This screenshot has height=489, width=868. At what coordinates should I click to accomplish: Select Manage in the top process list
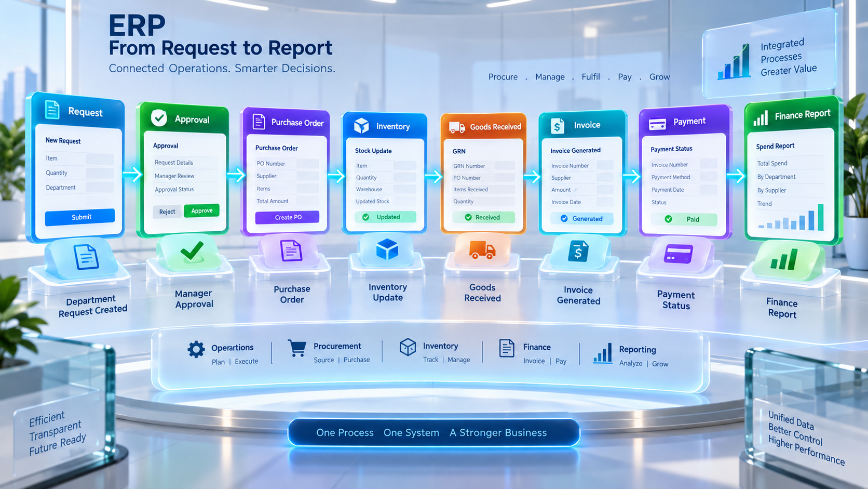550,77
